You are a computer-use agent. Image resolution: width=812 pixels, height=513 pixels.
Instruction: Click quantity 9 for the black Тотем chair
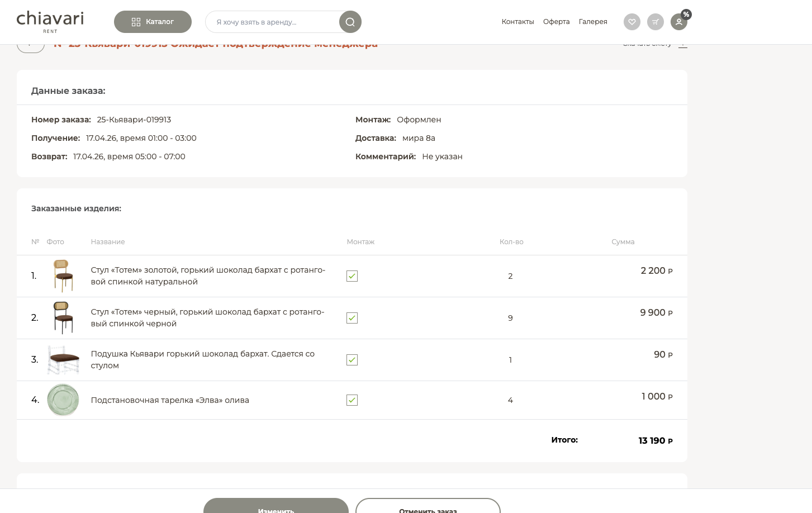click(x=510, y=318)
